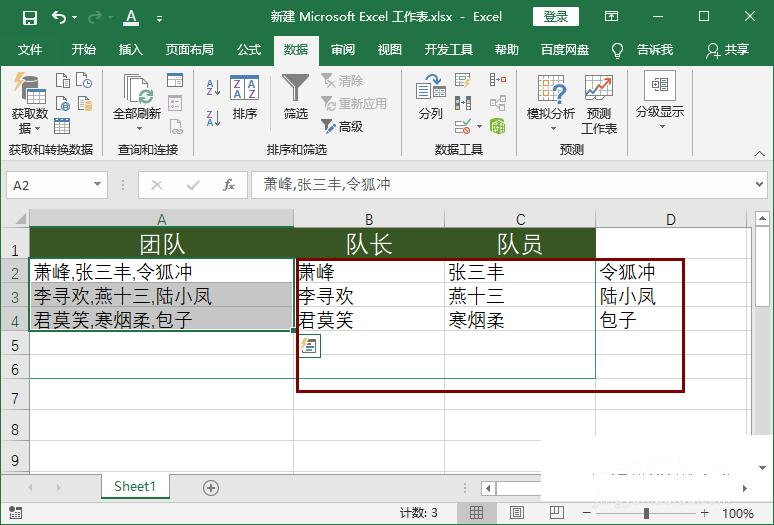The width and height of the screenshot is (774, 525).
Task: Open the Queries & Connections pane icon
Action: tap(175, 80)
